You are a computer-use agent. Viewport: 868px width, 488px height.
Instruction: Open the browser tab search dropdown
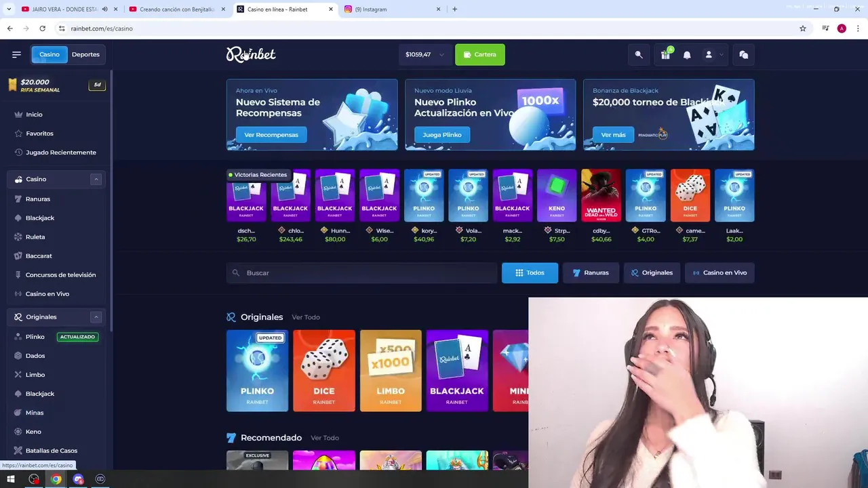[8, 9]
